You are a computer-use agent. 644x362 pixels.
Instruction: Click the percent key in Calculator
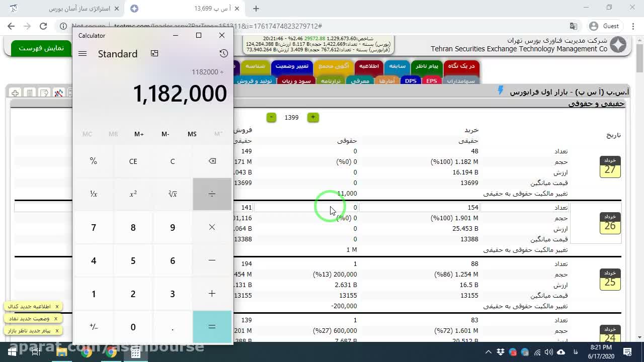tap(94, 161)
